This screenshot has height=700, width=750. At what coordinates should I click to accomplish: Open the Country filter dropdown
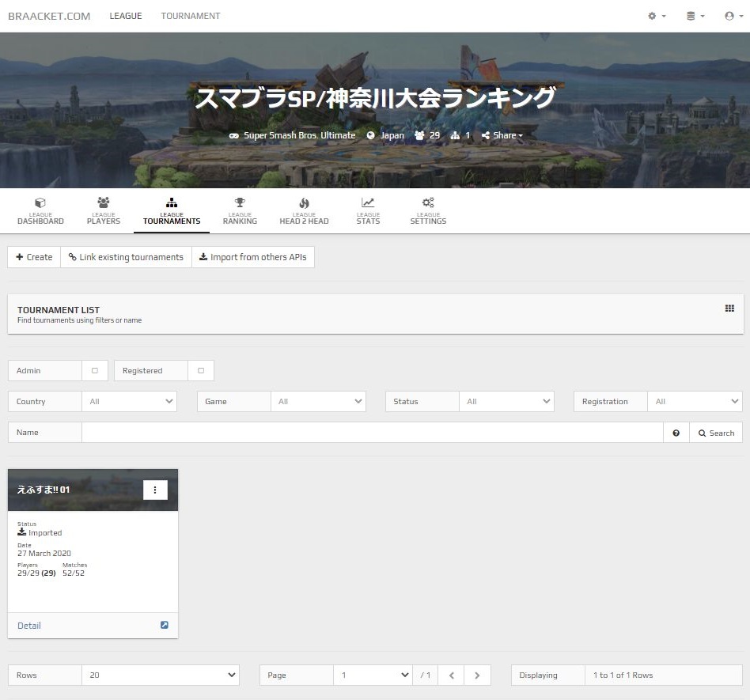(129, 402)
